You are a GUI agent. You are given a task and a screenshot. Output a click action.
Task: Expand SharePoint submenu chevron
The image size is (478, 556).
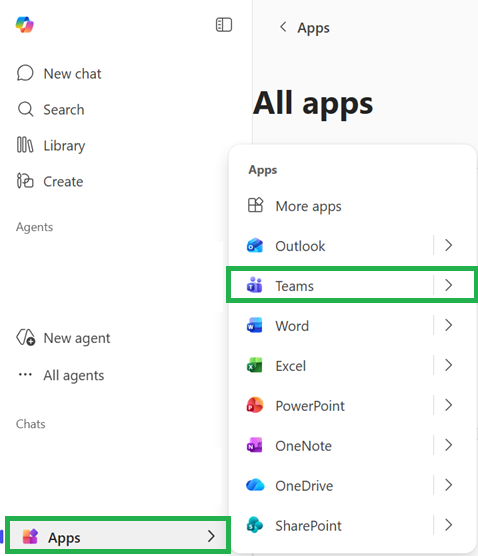click(449, 525)
